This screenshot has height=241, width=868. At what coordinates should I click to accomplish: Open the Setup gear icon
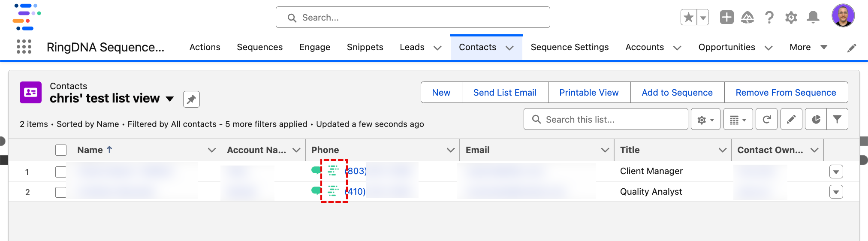[791, 18]
